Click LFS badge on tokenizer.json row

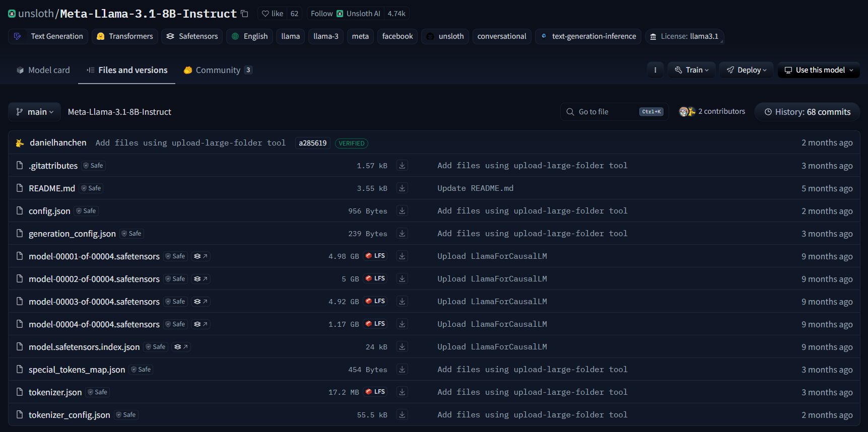click(x=375, y=392)
